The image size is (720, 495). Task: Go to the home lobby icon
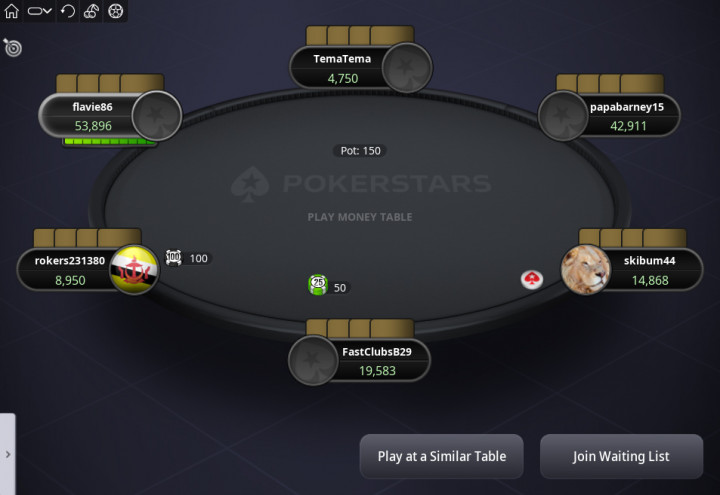point(11,11)
